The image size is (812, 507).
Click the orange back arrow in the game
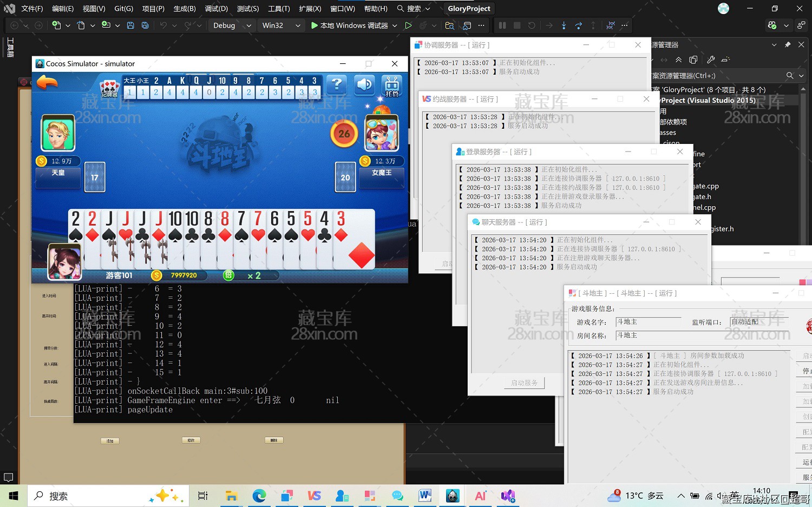coord(47,83)
